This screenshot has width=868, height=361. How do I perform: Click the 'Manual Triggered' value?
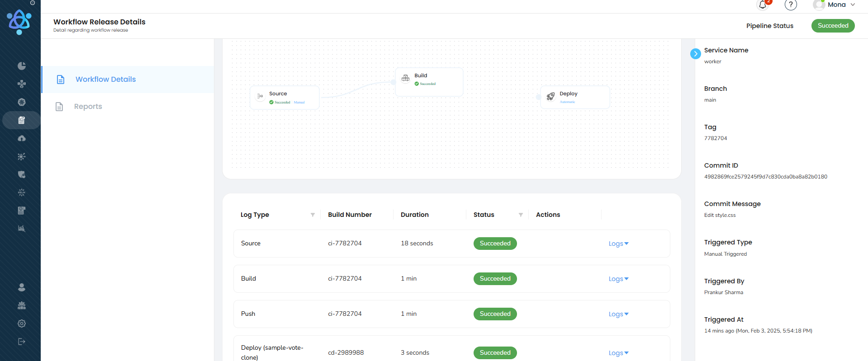click(x=726, y=254)
